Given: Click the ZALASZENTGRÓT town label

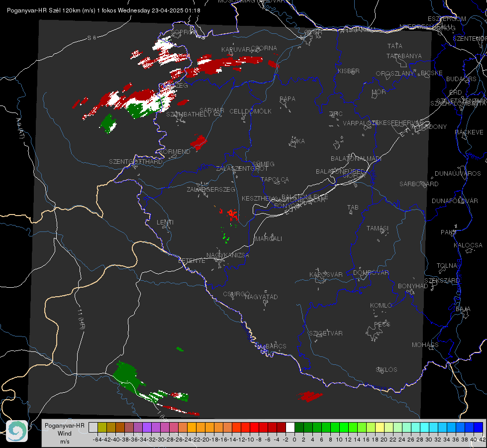Looking at the screenshot, I should pyautogui.click(x=242, y=169).
